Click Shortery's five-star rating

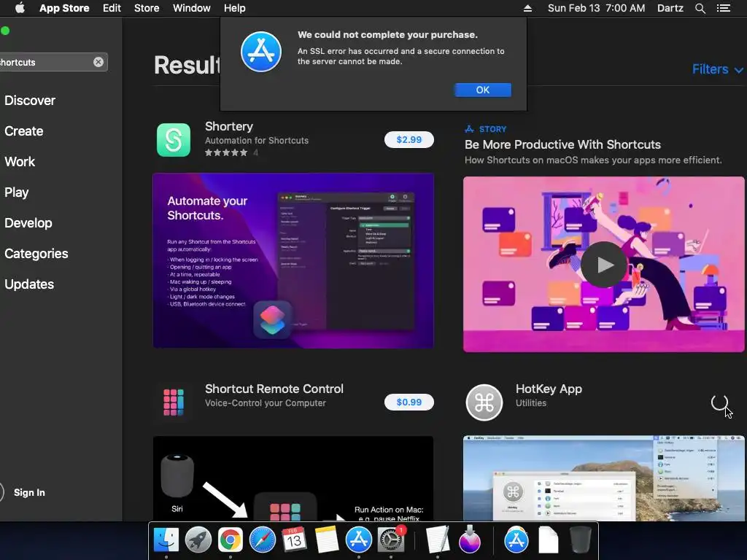226,153
